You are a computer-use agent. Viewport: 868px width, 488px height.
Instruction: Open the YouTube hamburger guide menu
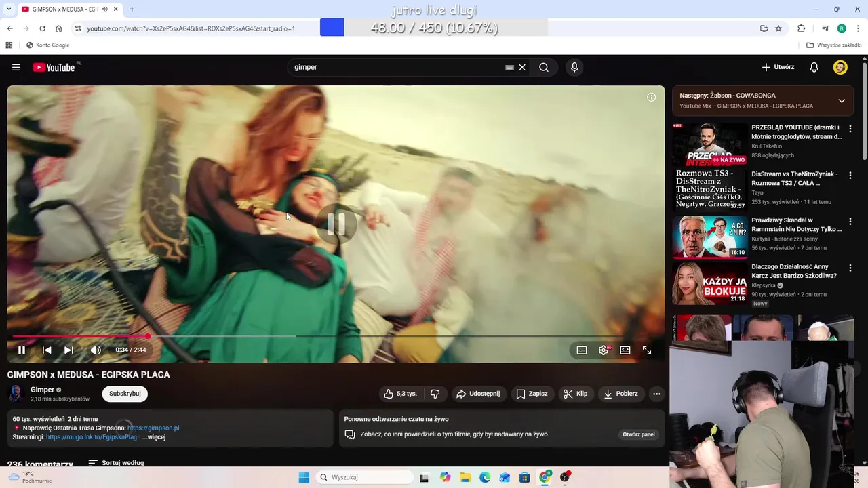coord(16,67)
